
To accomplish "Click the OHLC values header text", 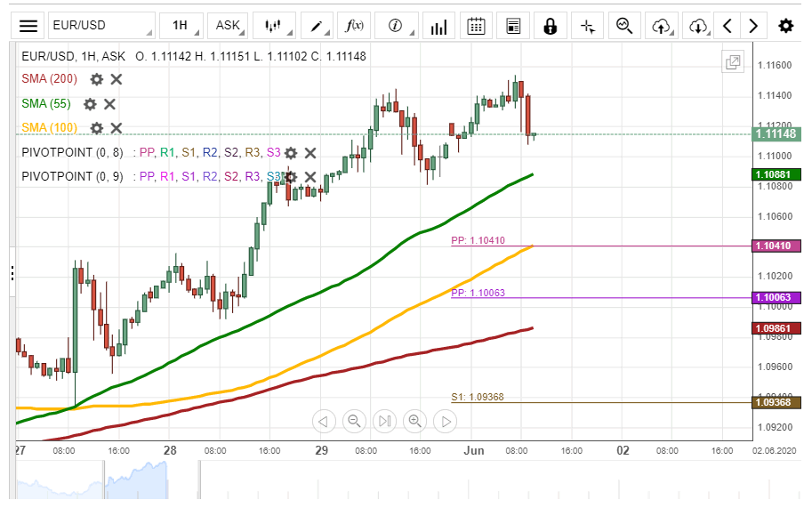I will [251, 56].
